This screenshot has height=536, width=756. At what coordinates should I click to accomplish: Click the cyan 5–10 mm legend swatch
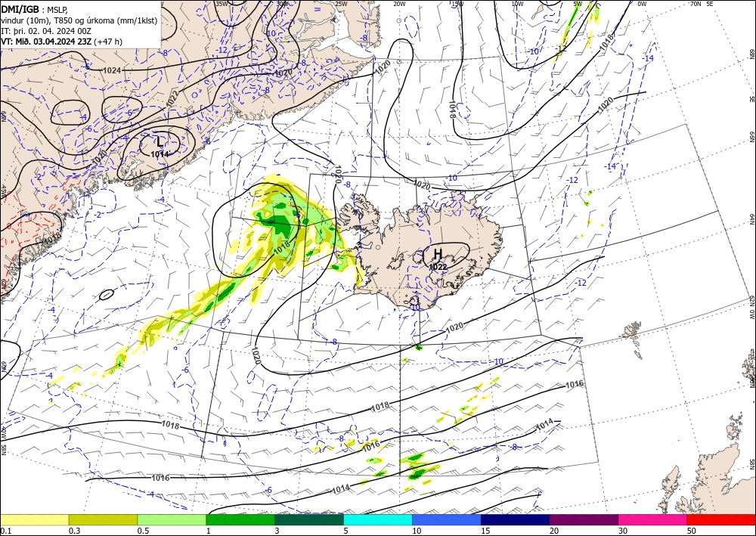click(378, 519)
